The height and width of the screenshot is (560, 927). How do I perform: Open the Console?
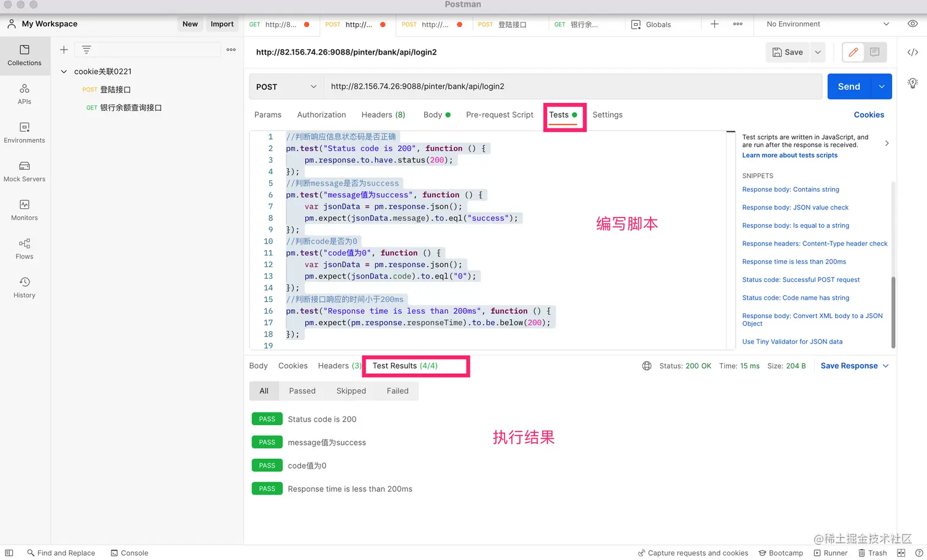[x=129, y=553]
